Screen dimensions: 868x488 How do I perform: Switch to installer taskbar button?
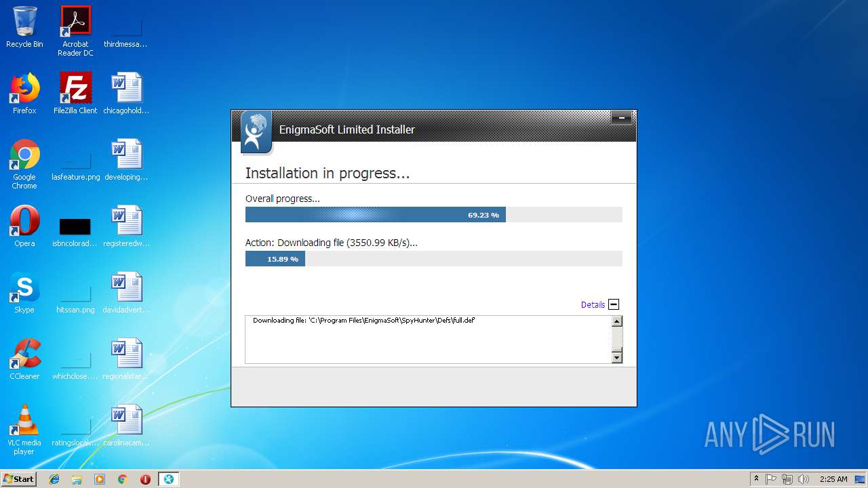pos(168,479)
